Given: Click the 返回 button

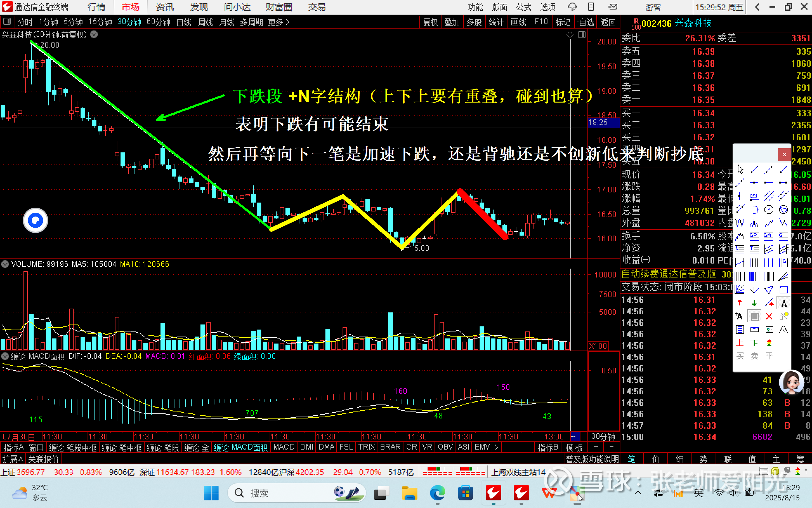Looking at the screenshot, I should coord(608,22).
